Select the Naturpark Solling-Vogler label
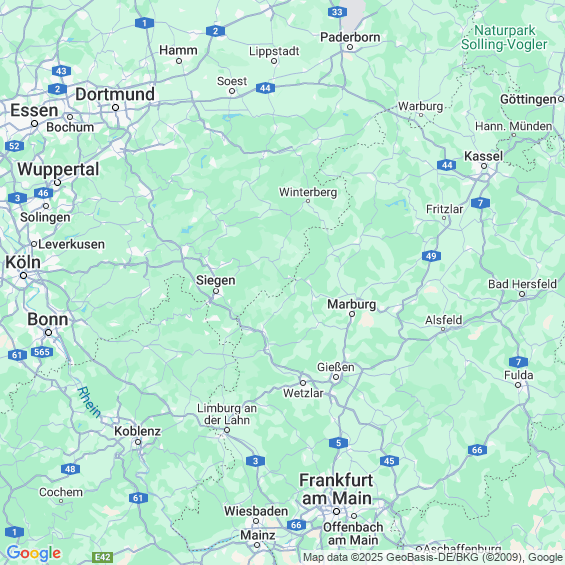The height and width of the screenshot is (565, 565). (504, 37)
